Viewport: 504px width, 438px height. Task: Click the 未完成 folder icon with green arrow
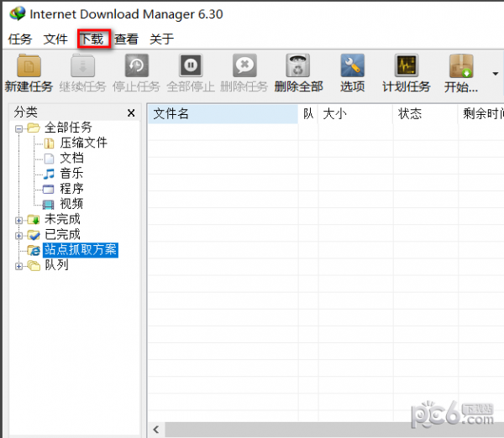tap(34, 220)
